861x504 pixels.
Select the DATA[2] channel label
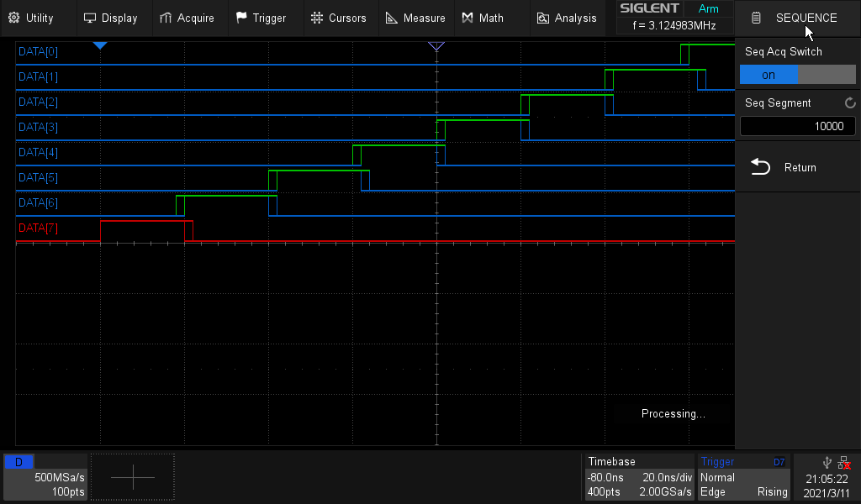click(38, 102)
